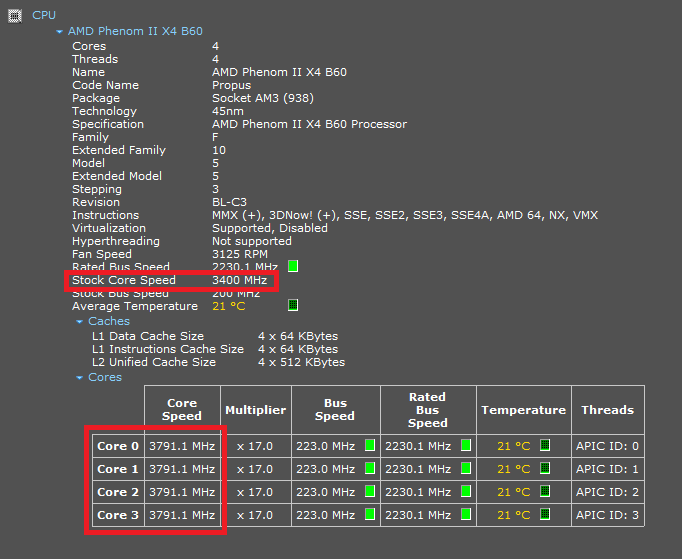The image size is (682, 559).
Task: Click Core 3 Bus Speed green indicator
Action: pos(370,514)
